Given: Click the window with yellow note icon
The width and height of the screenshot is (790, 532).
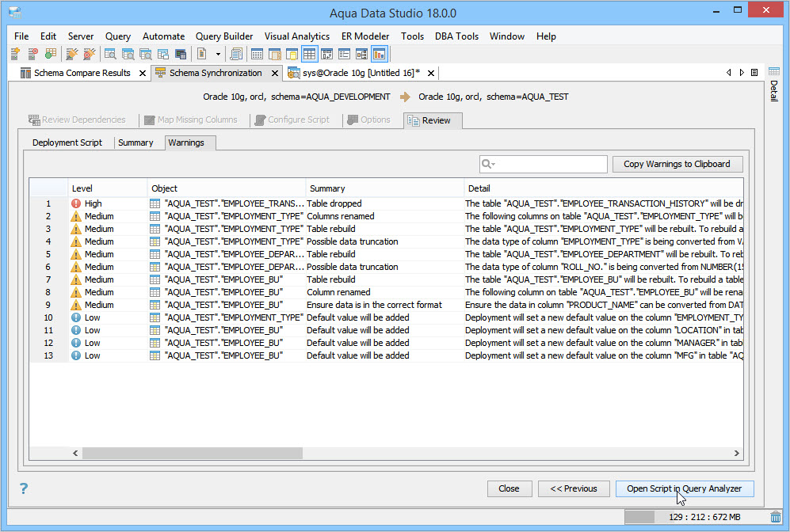Looking at the screenshot, I should click(x=292, y=54).
